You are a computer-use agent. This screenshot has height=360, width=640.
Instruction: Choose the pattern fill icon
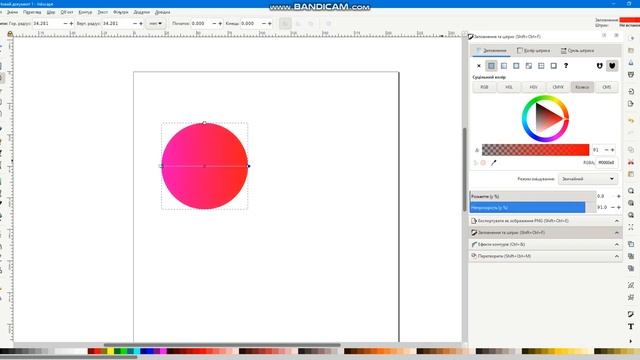tap(541, 66)
